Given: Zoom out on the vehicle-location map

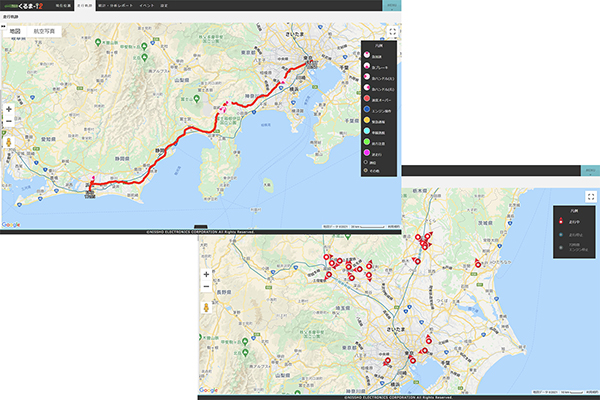Looking at the screenshot, I should [206, 287].
